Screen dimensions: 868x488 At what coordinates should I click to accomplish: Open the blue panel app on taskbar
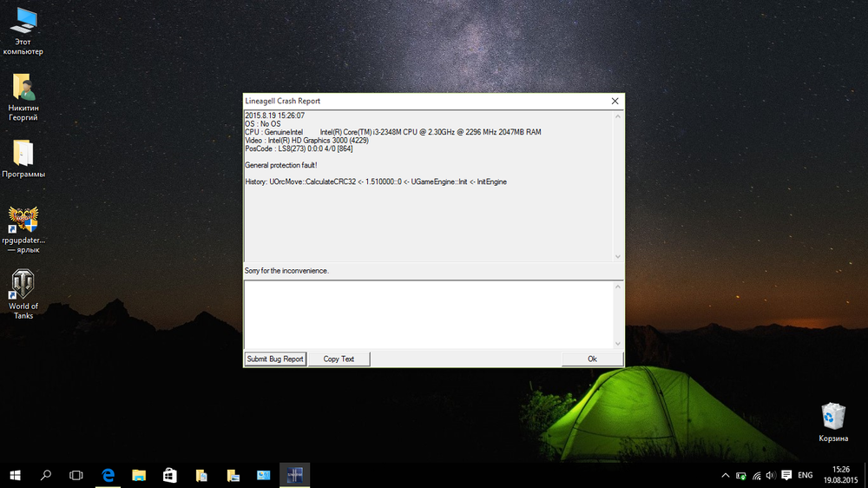point(264,475)
